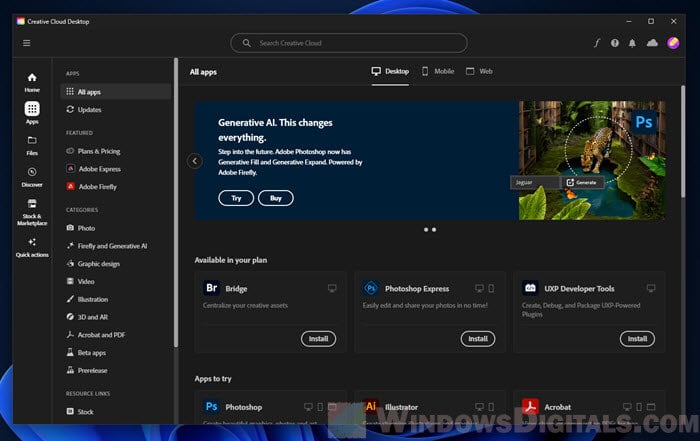The image size is (700, 441).
Task: Select the Acrobat and PDF category
Action: (96, 335)
